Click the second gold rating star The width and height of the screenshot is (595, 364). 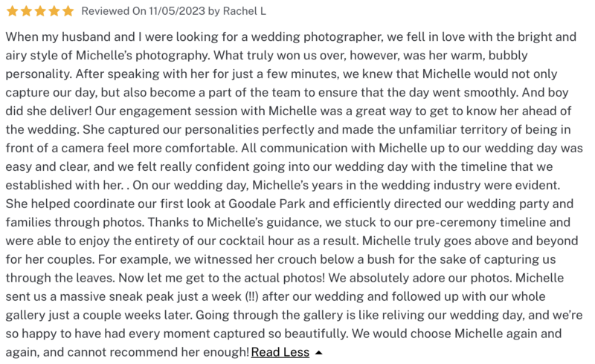[x=26, y=11]
